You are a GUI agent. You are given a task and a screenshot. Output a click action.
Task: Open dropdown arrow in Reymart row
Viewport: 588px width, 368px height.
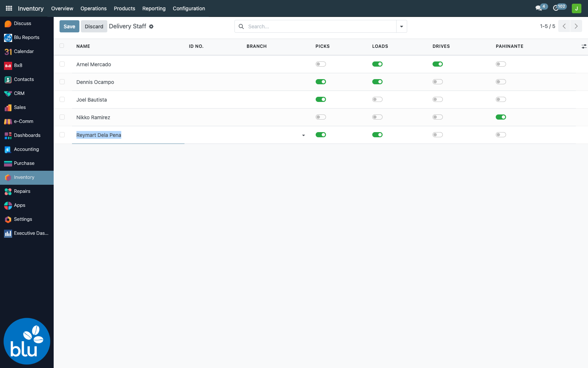(304, 135)
